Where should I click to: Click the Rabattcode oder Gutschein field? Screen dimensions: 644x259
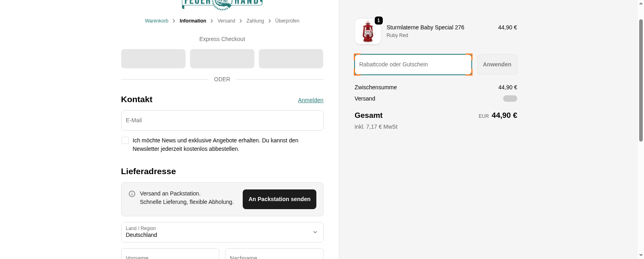[413, 64]
